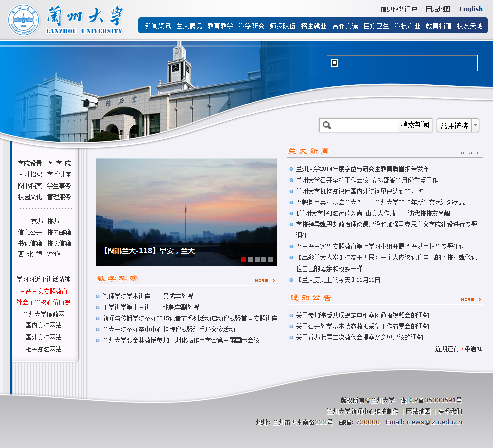Screen dimensions: 493x448
Task: Click MORE next to 通知公告
Action: point(471,299)
